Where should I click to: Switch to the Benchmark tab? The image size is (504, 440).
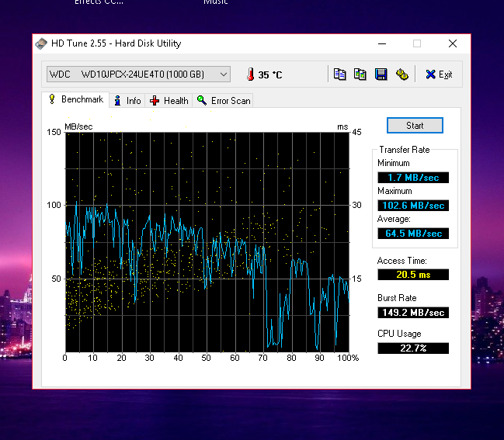pyautogui.click(x=75, y=100)
